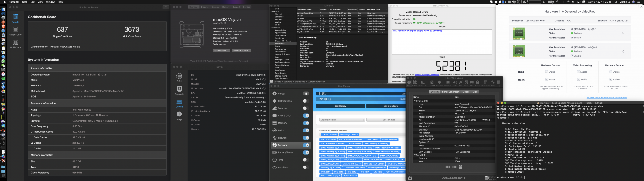Select Sensors row in iStat Menus sidebar
Image resolution: width=644 pixels, height=181 pixels.
pos(291,145)
